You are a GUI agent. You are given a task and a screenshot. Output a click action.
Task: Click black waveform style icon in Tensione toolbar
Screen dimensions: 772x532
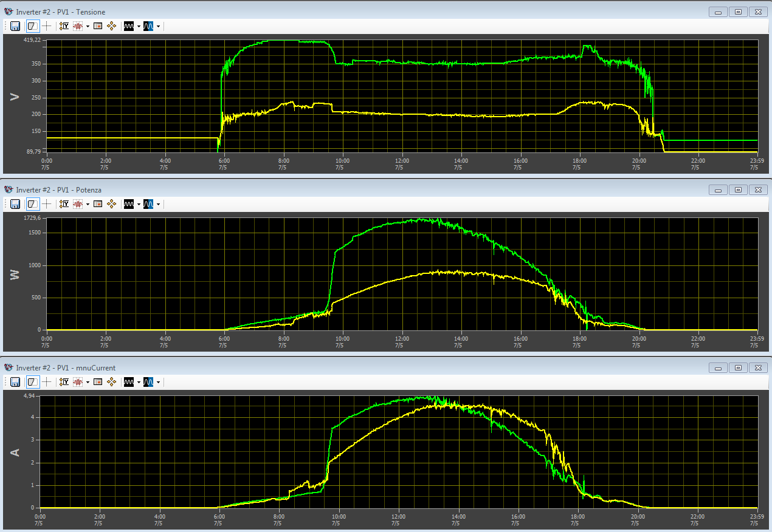click(128, 26)
